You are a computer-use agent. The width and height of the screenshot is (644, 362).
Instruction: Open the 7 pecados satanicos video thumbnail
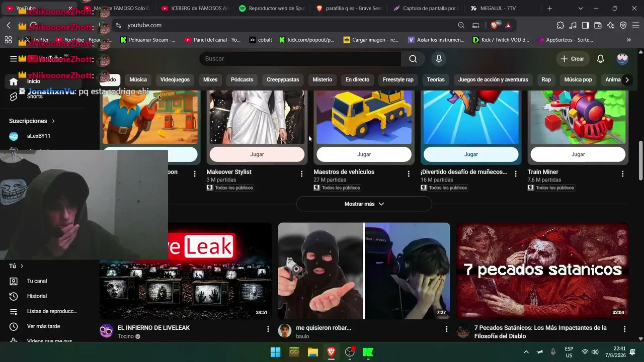click(x=542, y=271)
